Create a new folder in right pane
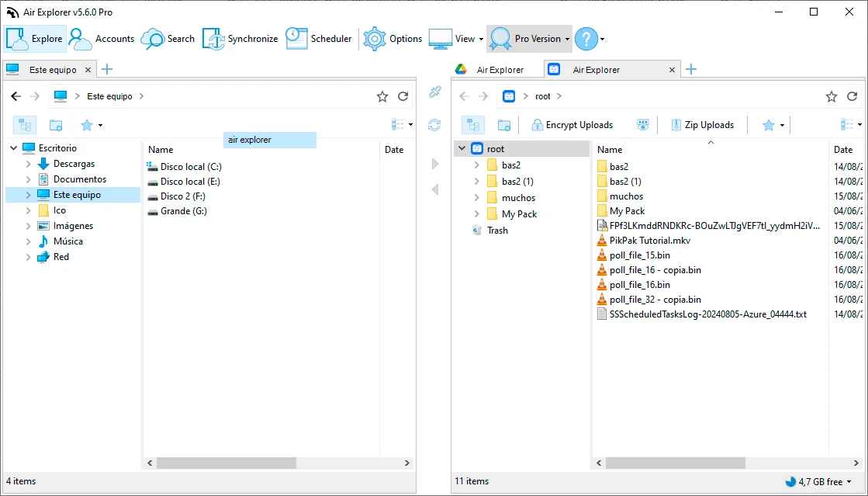This screenshot has height=496, width=868. pos(504,125)
